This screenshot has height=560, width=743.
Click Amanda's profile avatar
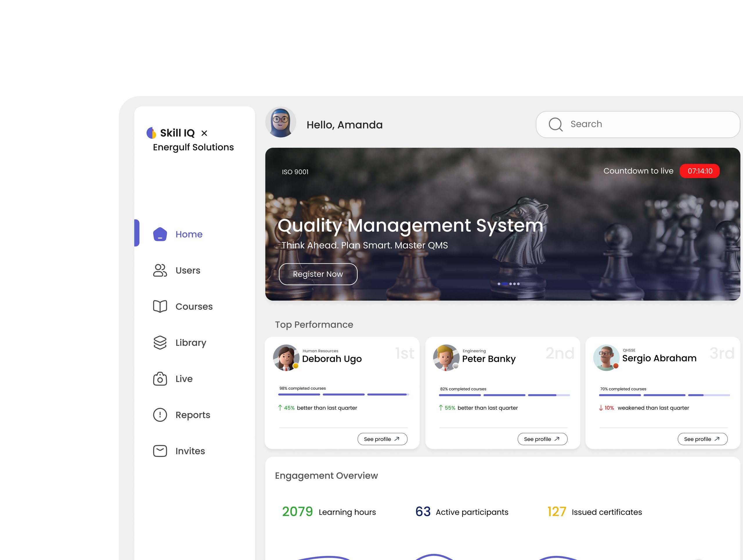tap(281, 122)
